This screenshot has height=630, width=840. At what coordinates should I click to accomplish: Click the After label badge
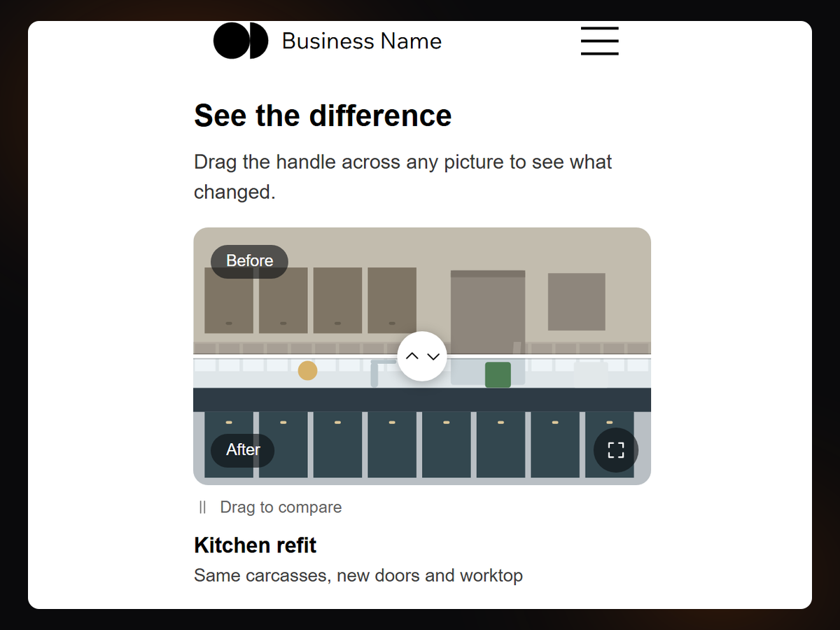click(243, 450)
